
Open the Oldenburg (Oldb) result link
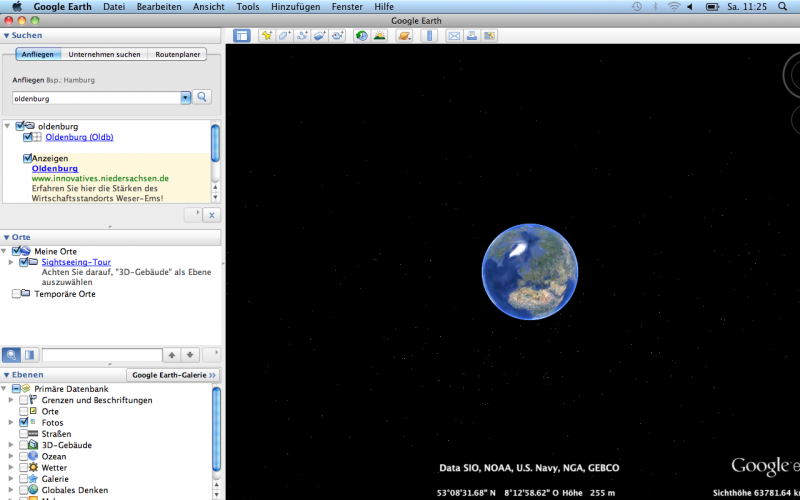click(x=79, y=137)
